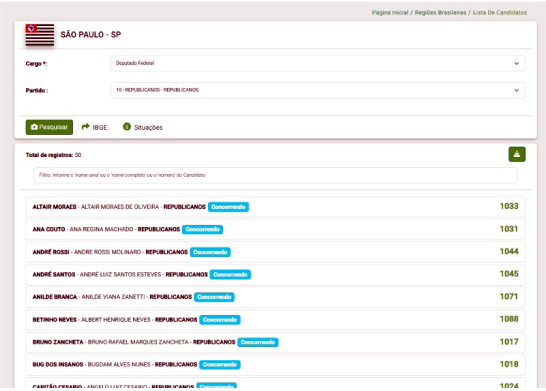Open Regiões Brasileiras breadcrumb
This screenshot has height=391, width=546.
[440, 13]
